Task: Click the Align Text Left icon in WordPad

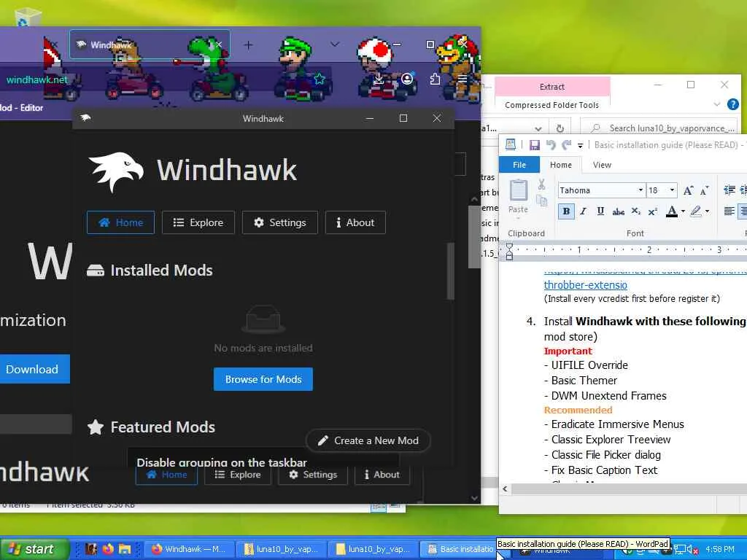Action: [729, 211]
